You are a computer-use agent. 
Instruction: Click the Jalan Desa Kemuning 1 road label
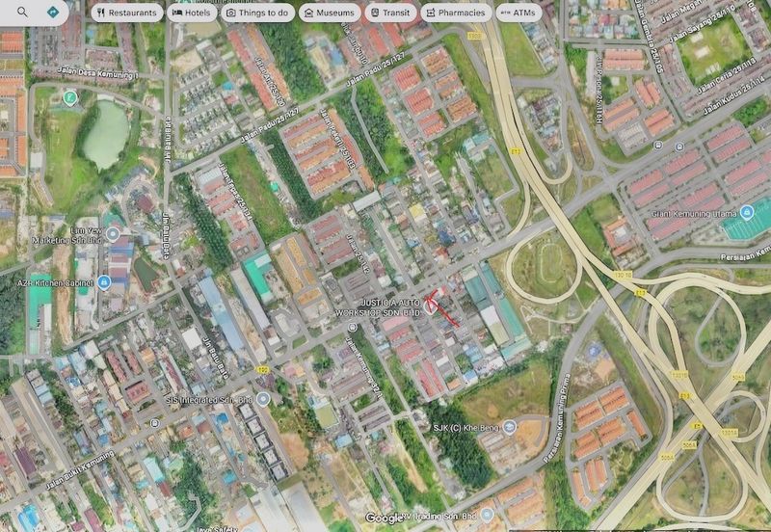(97, 73)
